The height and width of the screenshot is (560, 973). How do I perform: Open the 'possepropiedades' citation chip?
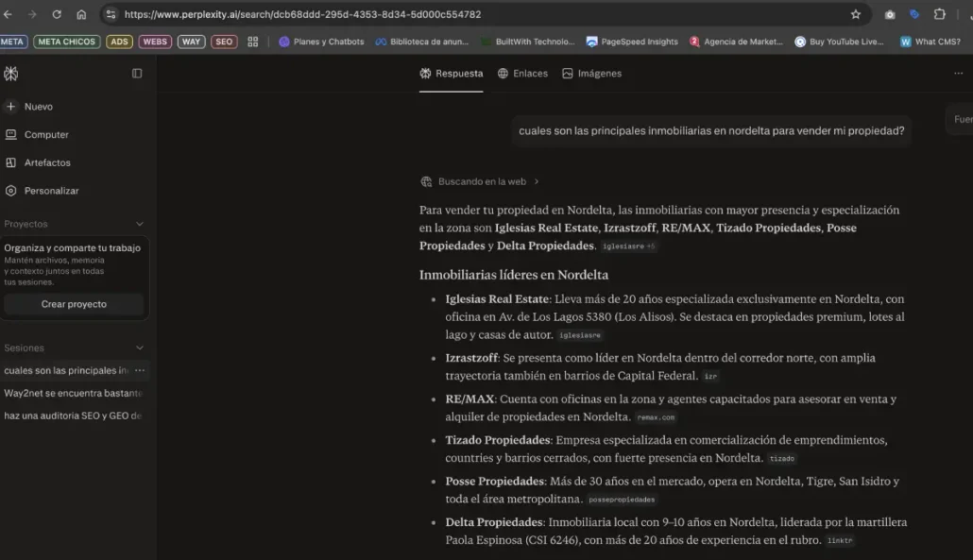[x=622, y=500]
